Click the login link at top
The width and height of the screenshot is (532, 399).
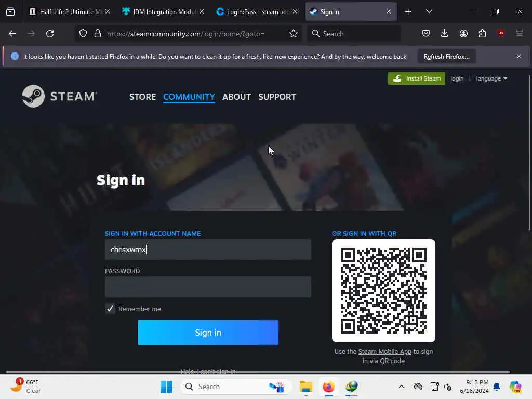tap(457, 79)
